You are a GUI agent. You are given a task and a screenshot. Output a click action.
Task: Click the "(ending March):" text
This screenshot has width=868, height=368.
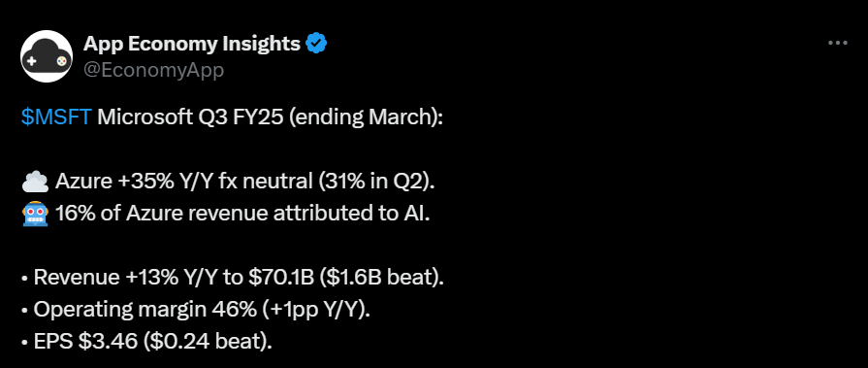coord(366,118)
